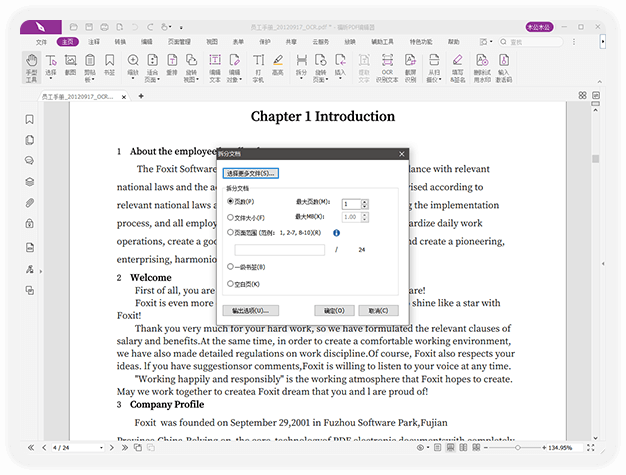Screen dimensions: 626x475
Task: Click the Redo arrow in quick access bar
Action: [x=150, y=27]
